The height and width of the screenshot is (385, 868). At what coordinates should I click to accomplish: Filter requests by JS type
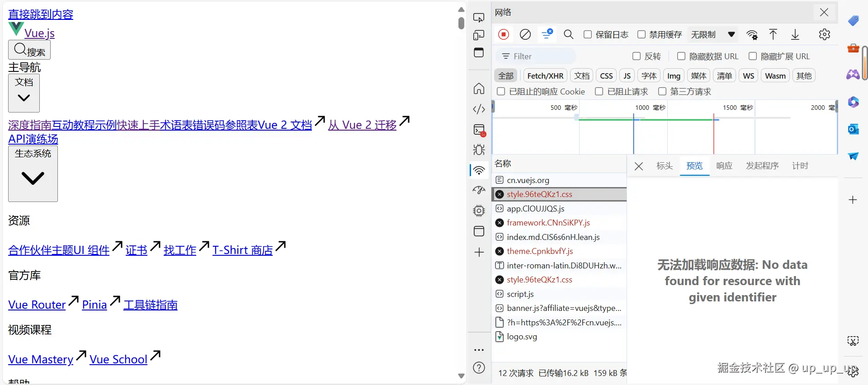pos(627,75)
